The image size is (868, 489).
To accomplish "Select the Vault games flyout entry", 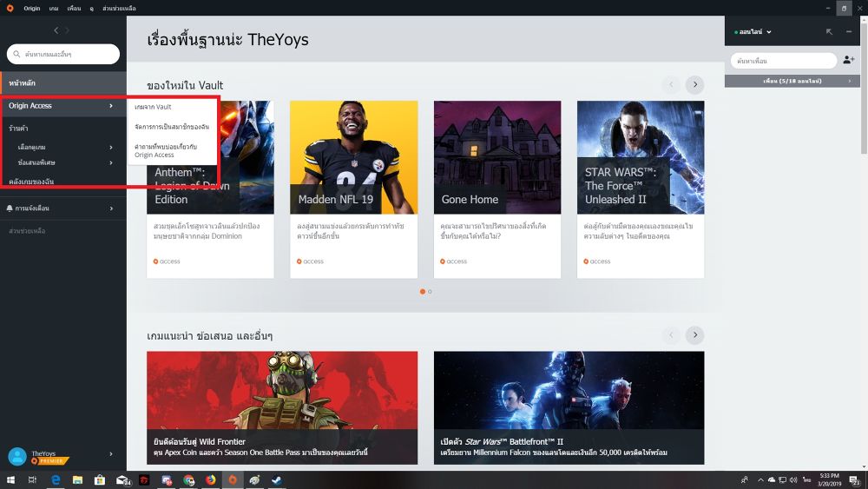I will coord(154,107).
